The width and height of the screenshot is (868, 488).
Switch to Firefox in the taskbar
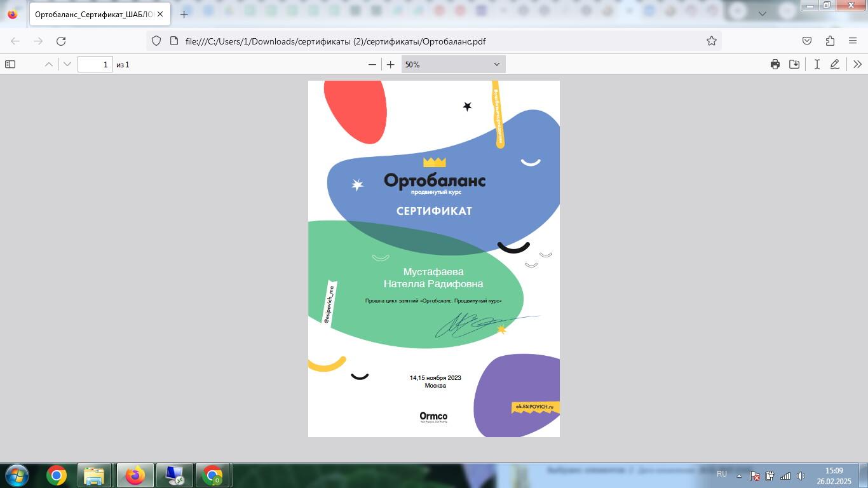click(135, 475)
